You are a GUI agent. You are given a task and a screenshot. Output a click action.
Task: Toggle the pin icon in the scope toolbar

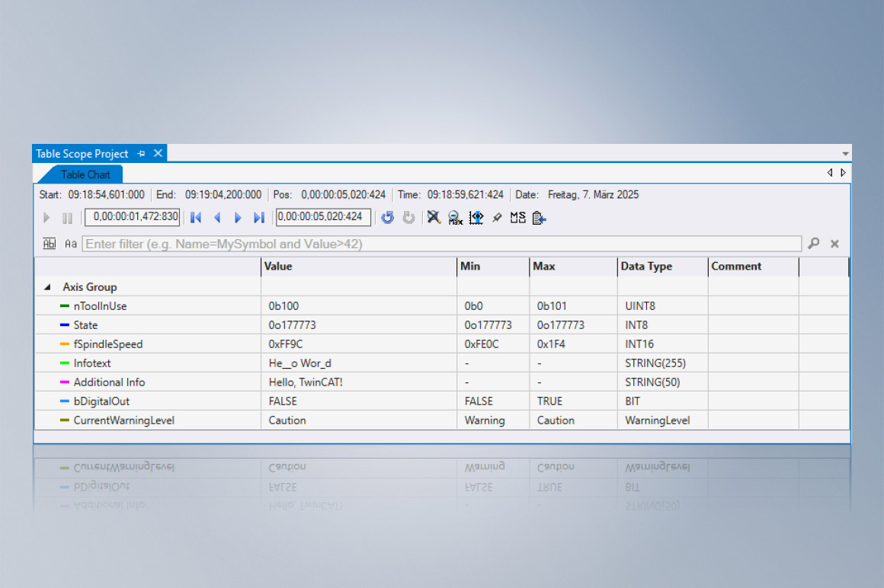497,218
